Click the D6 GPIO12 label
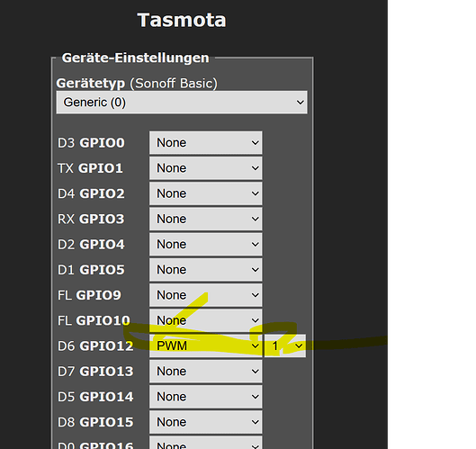The width and height of the screenshot is (476, 449). coord(95,346)
